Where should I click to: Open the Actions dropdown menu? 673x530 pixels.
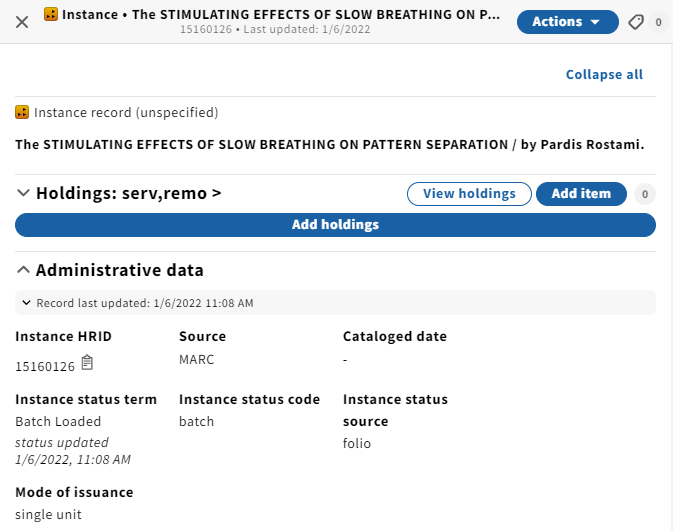tap(567, 22)
